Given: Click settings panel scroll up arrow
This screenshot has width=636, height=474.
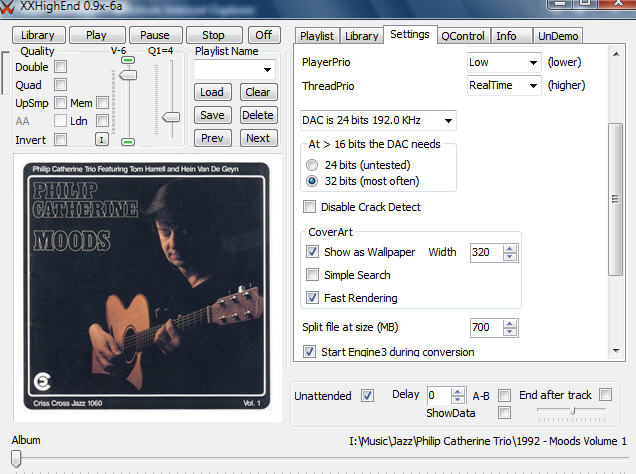Looking at the screenshot, I should (x=616, y=54).
